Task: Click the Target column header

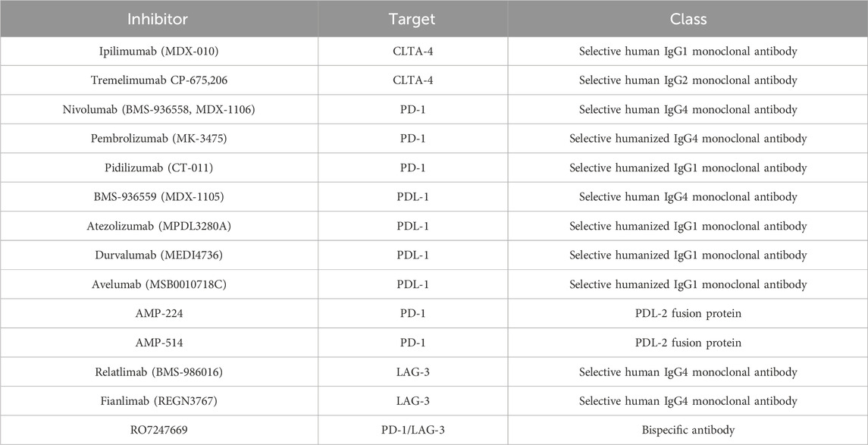Action: click(x=413, y=17)
